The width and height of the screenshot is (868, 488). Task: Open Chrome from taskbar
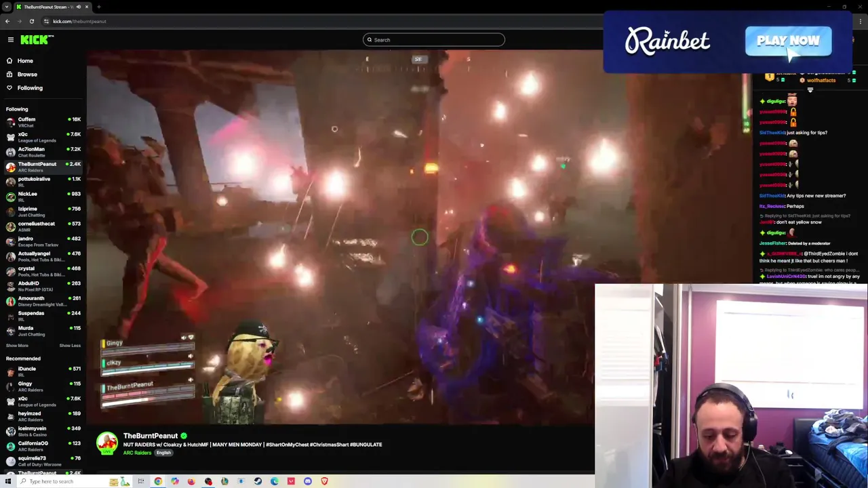coord(158,481)
